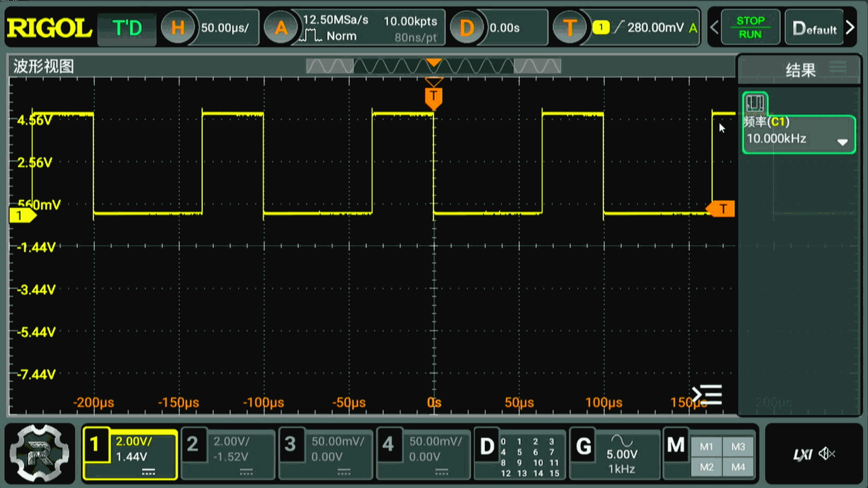Open the Rigol gear function menu
This screenshot has height=488, width=868.
tap(39, 453)
